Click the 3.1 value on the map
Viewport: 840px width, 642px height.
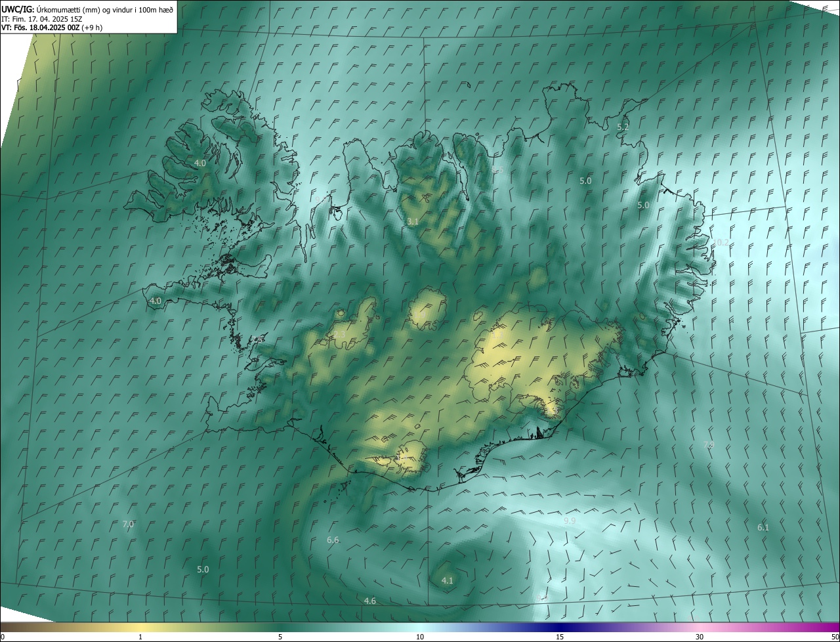pyautogui.click(x=412, y=222)
